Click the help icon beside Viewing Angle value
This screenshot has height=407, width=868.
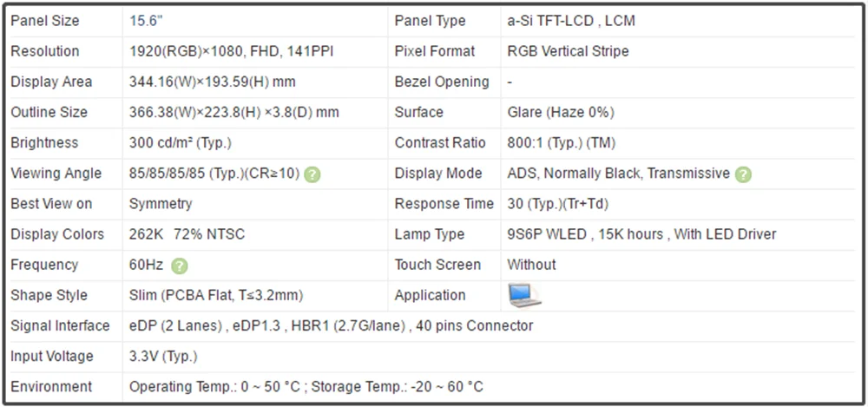[312, 174]
